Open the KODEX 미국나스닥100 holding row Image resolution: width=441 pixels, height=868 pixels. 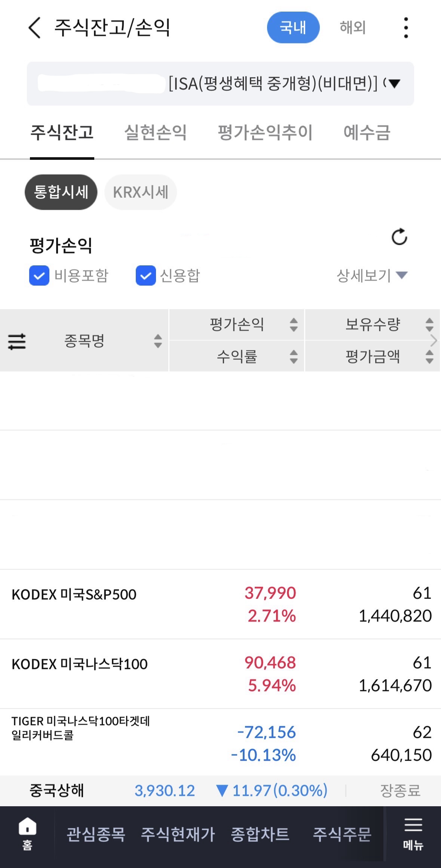pos(220,674)
